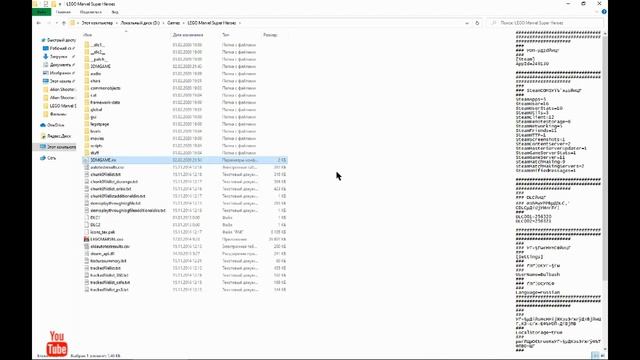This screenshot has width=640, height=360.
Task: Sort by the Тип column header
Action: (x=226, y=35)
